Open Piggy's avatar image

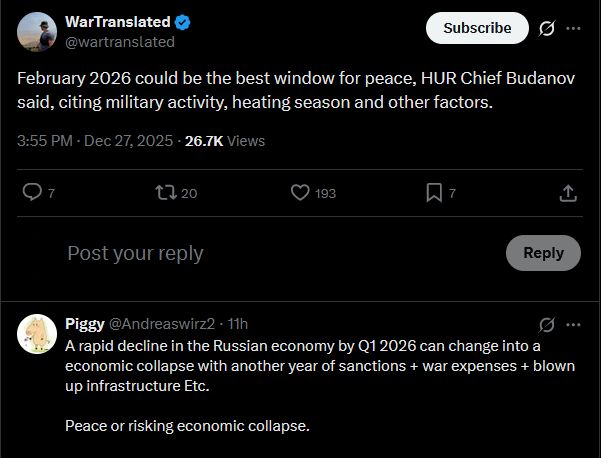pos(37,334)
